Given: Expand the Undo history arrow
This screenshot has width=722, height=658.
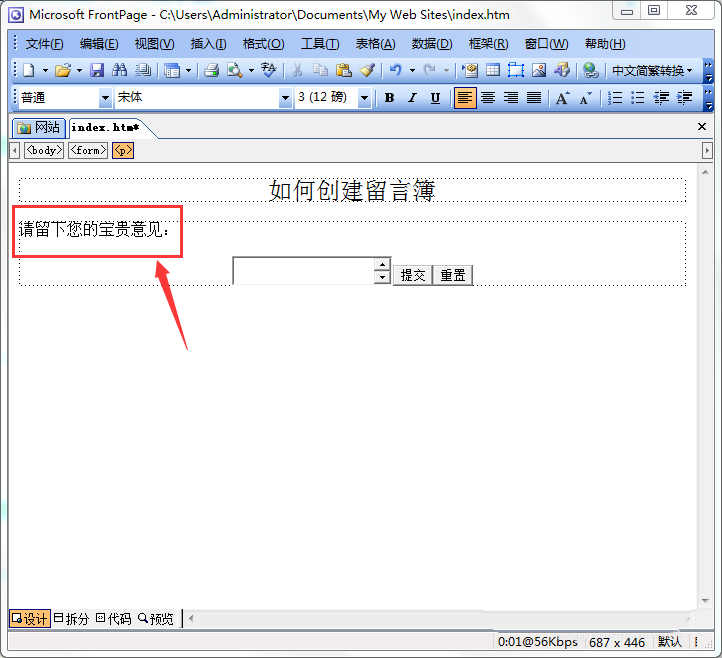Looking at the screenshot, I should point(413,70).
